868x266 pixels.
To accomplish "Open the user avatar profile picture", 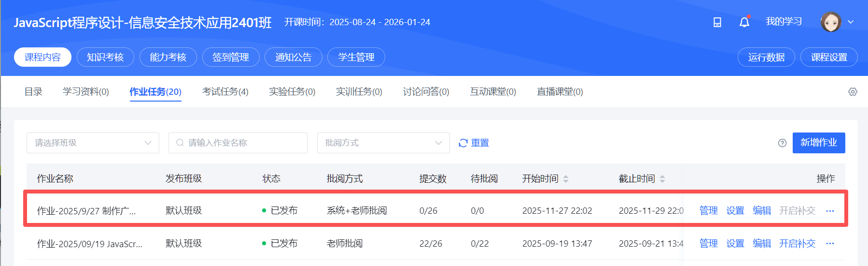I will [831, 22].
